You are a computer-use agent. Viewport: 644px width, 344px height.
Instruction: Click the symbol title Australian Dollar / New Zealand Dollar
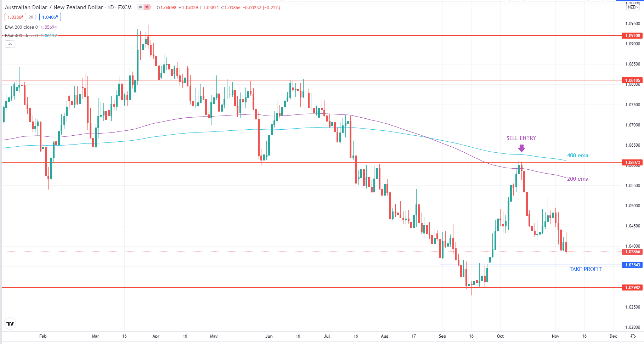(x=54, y=7)
